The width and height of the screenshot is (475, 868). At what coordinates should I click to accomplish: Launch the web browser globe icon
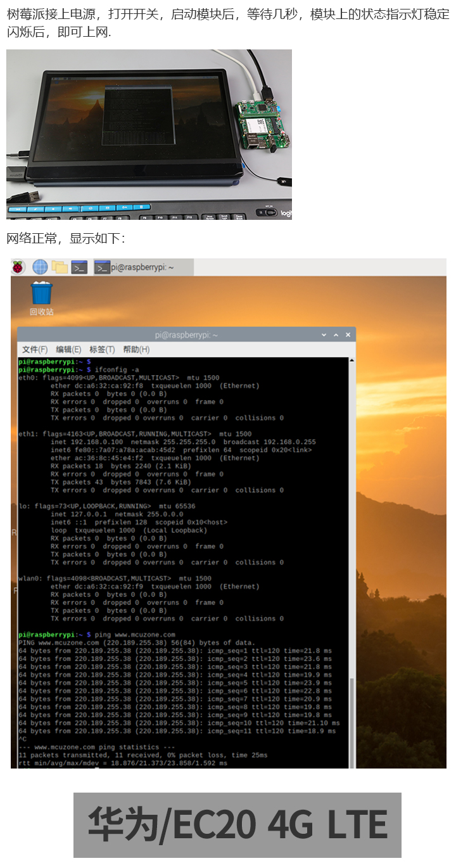click(x=40, y=267)
